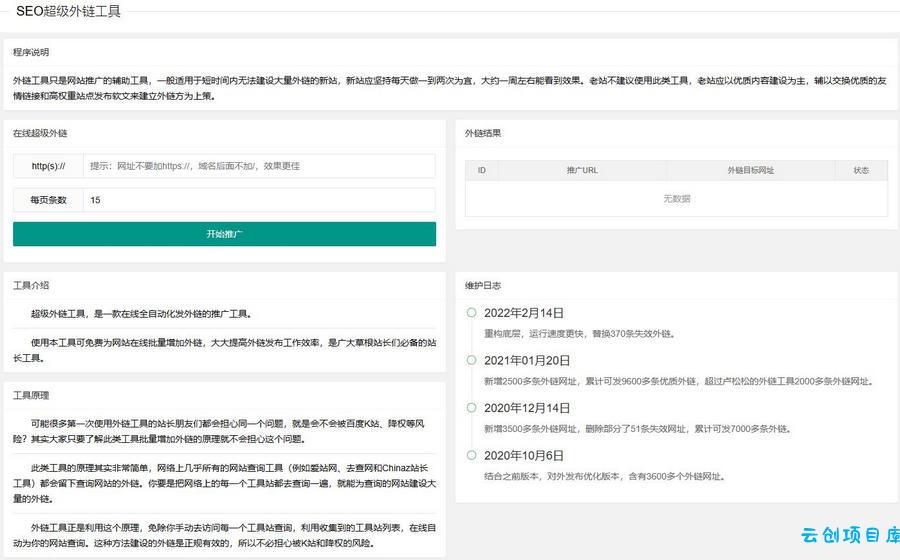This screenshot has height=560, width=900.
Task: Focus the URL input field after http(s)://
Action: pos(259,166)
